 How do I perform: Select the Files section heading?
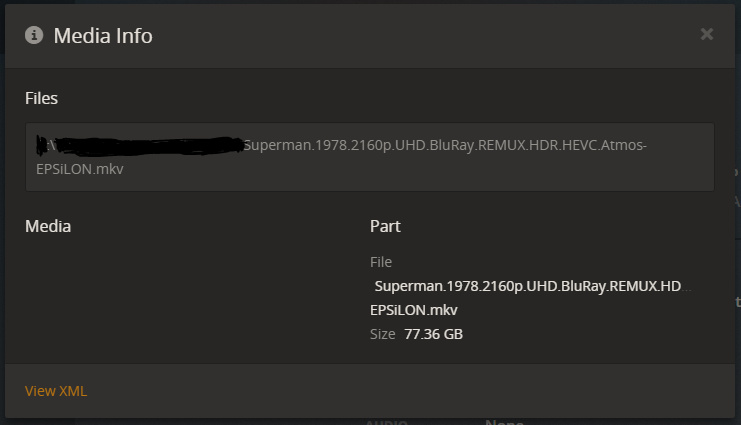pos(41,98)
